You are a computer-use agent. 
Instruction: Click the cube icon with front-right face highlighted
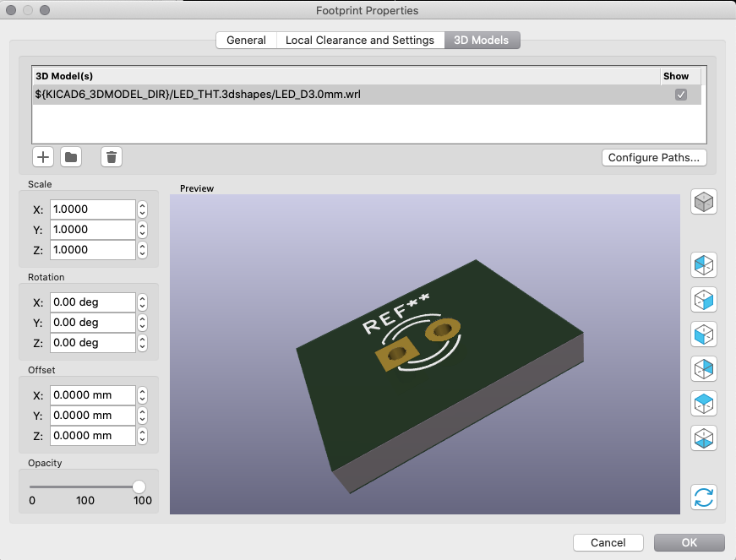click(704, 299)
